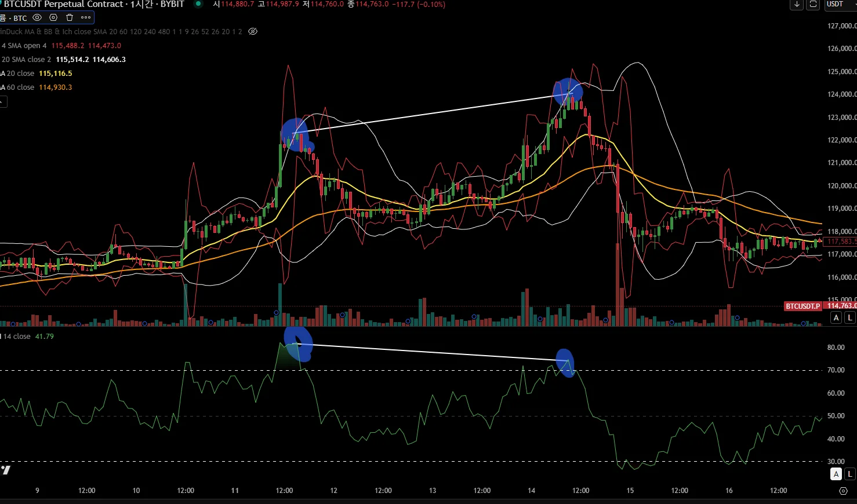Click the green market status dot
857x504 pixels.
pos(198,3)
